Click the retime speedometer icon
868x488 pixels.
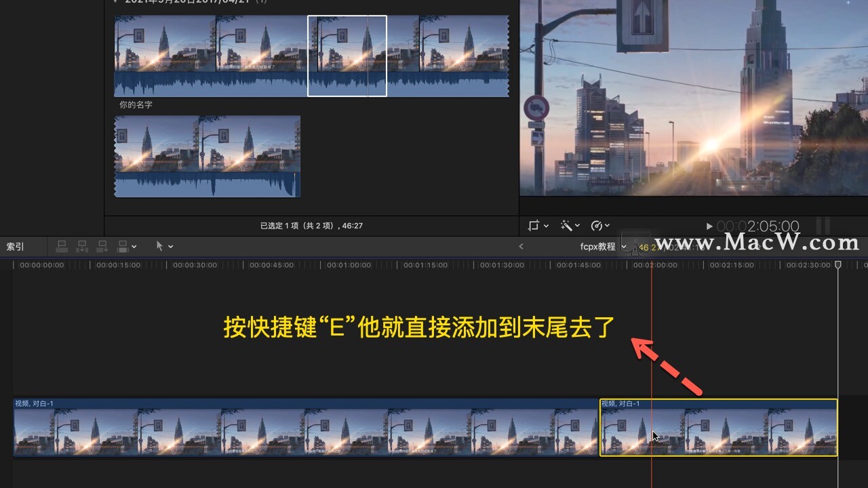(597, 226)
